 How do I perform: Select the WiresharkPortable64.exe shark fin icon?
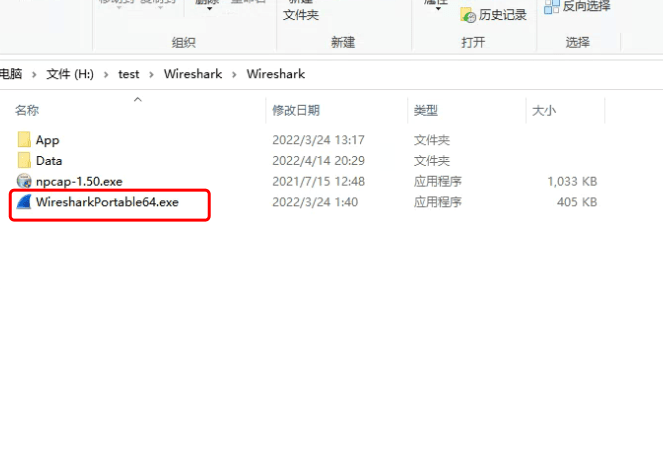coord(24,202)
